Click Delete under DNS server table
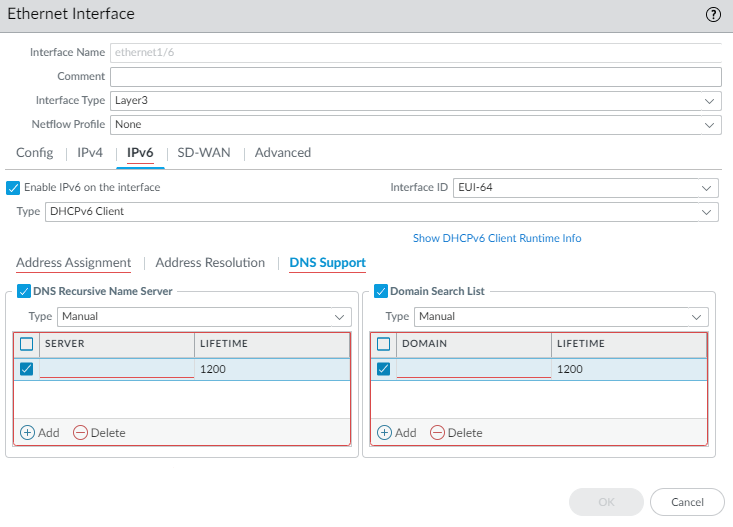The height and width of the screenshot is (527, 733). [x=99, y=433]
